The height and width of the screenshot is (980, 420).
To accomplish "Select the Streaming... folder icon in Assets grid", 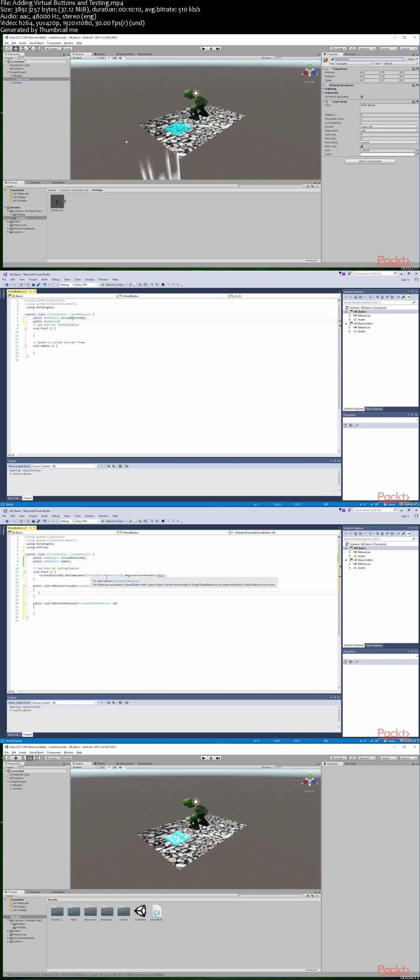I will pos(107,911).
